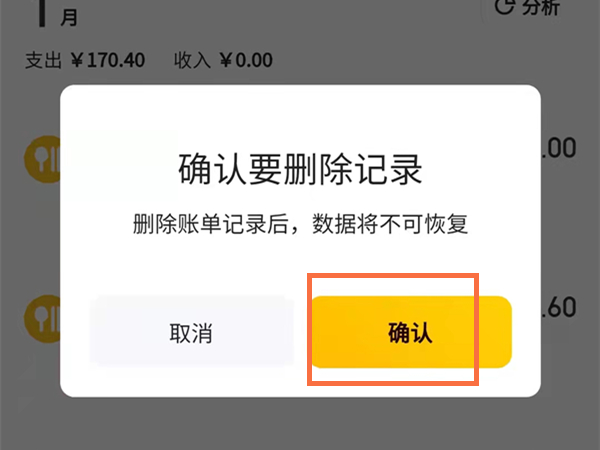Dismiss dialog by tapping dimmed area below it
600x450 pixels.
click(x=300, y=425)
